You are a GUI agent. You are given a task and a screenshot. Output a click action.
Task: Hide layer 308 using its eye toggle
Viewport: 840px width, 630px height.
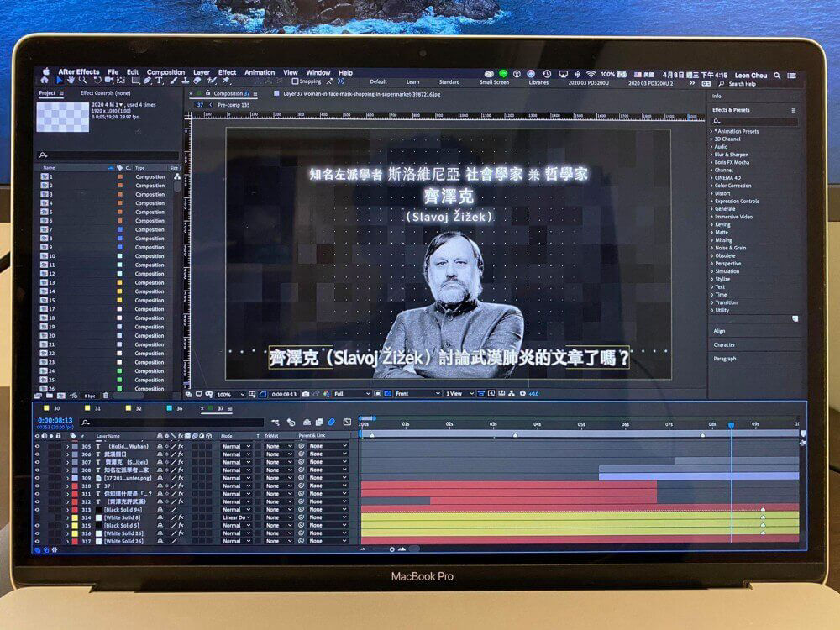[38, 470]
